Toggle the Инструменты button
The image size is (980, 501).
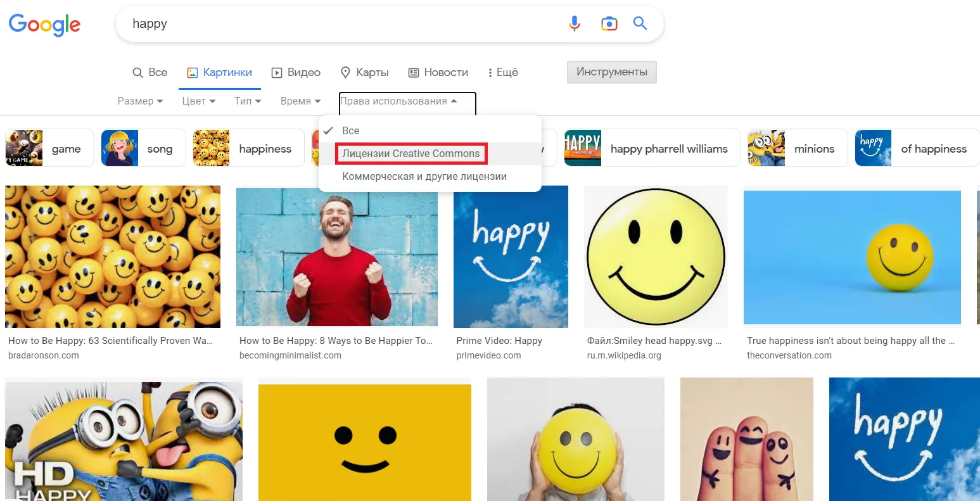pos(611,72)
